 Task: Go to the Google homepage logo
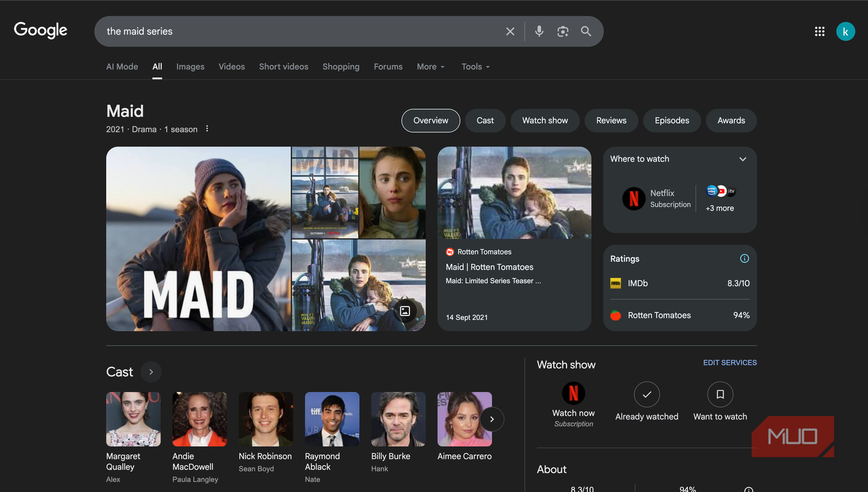[41, 30]
